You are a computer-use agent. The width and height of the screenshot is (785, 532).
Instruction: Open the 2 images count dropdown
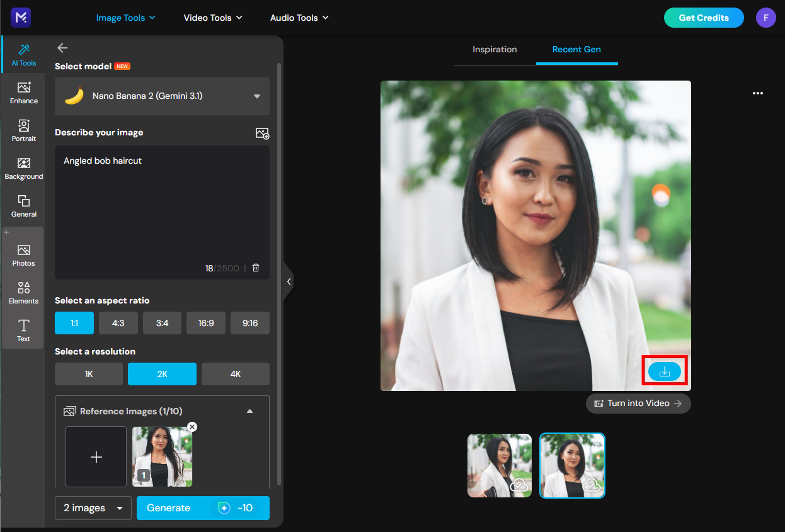coord(93,508)
